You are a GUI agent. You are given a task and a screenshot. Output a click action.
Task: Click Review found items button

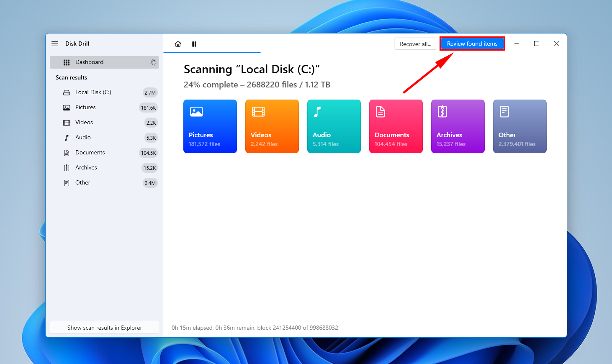(x=472, y=44)
